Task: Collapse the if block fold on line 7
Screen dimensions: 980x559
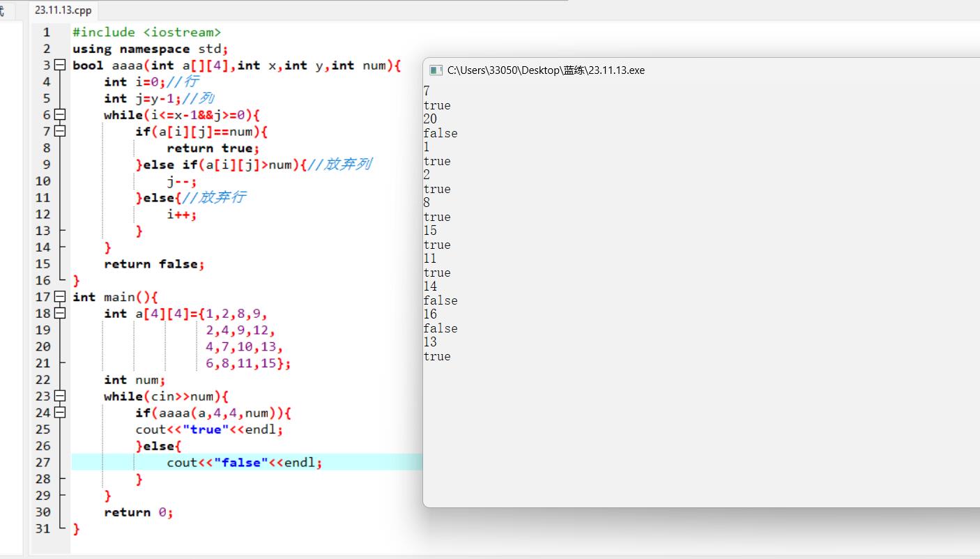Action: (x=59, y=132)
